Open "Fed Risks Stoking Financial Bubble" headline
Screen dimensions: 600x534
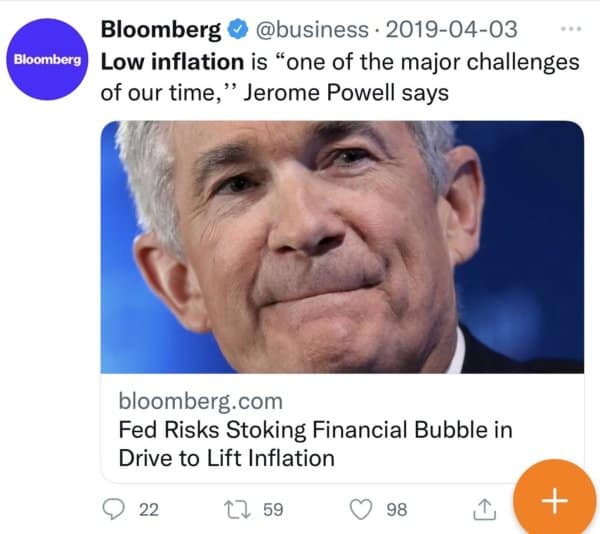click(315, 431)
